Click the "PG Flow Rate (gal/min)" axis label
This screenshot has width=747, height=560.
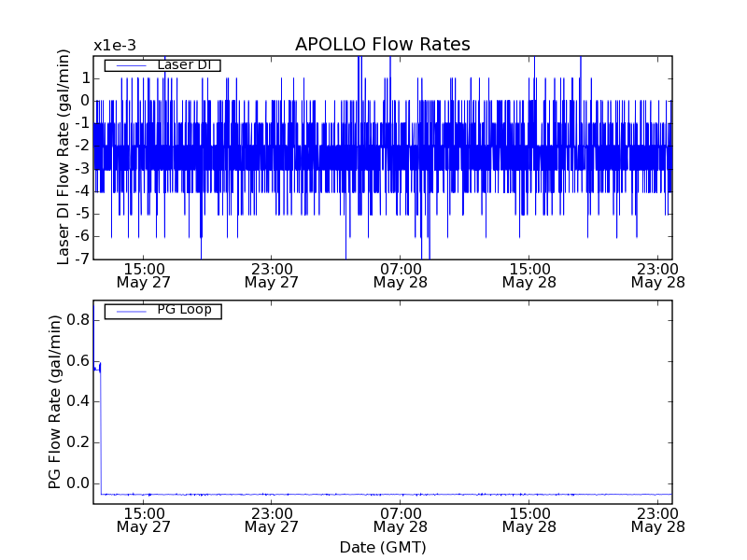[x=55, y=402]
